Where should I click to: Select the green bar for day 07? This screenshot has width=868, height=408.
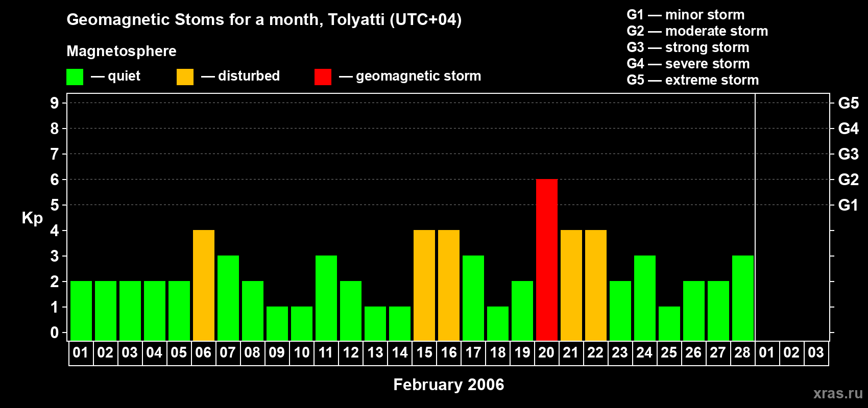228,298
